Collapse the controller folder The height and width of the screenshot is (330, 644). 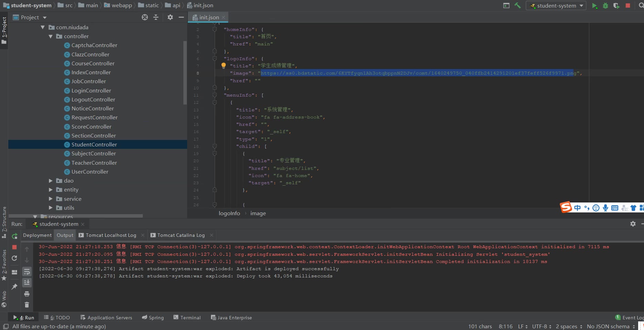click(51, 36)
